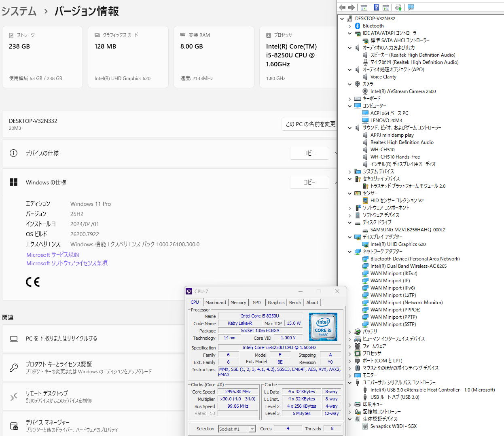Click the CPU-Z application icon in titlebar
The width and height of the screenshot is (504, 436).
point(188,291)
